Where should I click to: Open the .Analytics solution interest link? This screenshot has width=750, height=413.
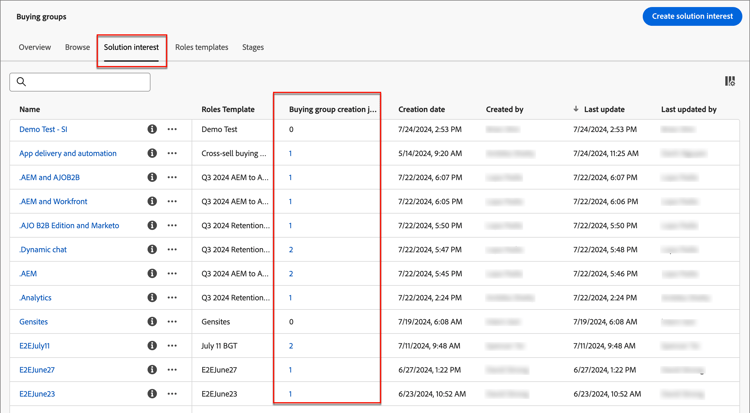tap(35, 298)
